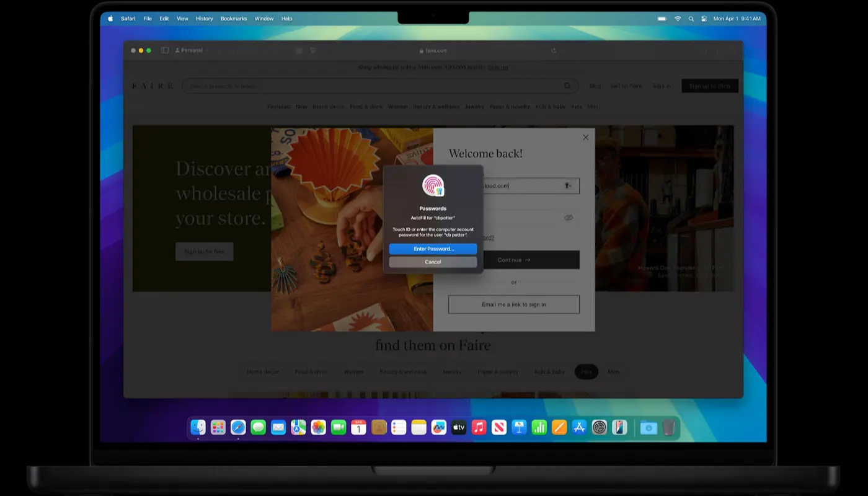Image resolution: width=868 pixels, height=496 pixels.
Task: Select the Kids & baby pill below
Action: [x=549, y=371]
